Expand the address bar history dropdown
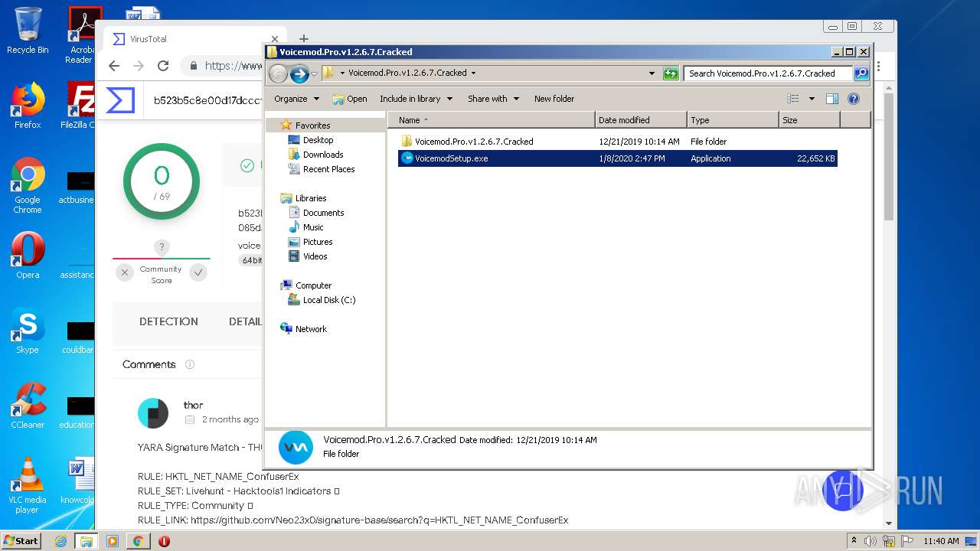980x551 pixels. pos(652,73)
